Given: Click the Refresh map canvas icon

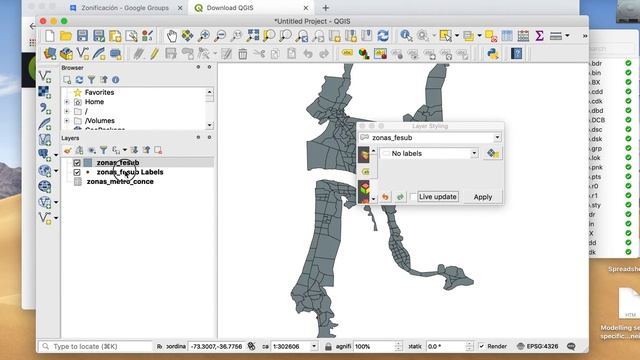Looking at the screenshot, I should 383,36.
